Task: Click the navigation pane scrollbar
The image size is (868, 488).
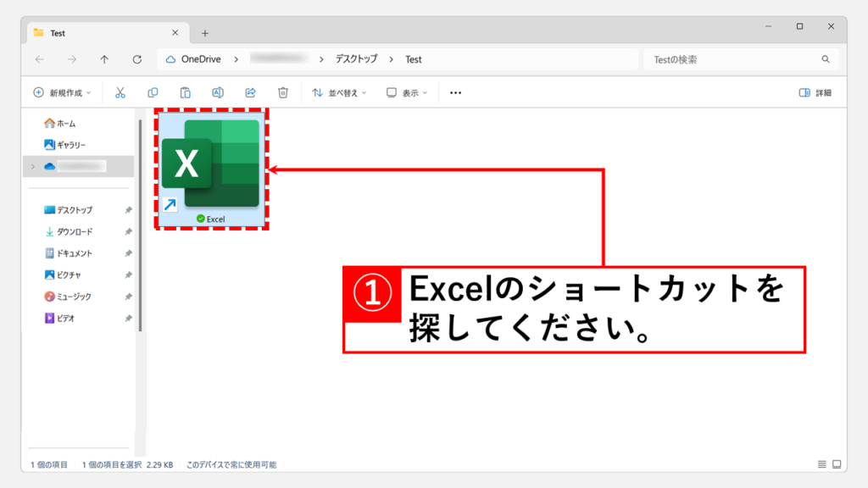Action: click(x=141, y=225)
